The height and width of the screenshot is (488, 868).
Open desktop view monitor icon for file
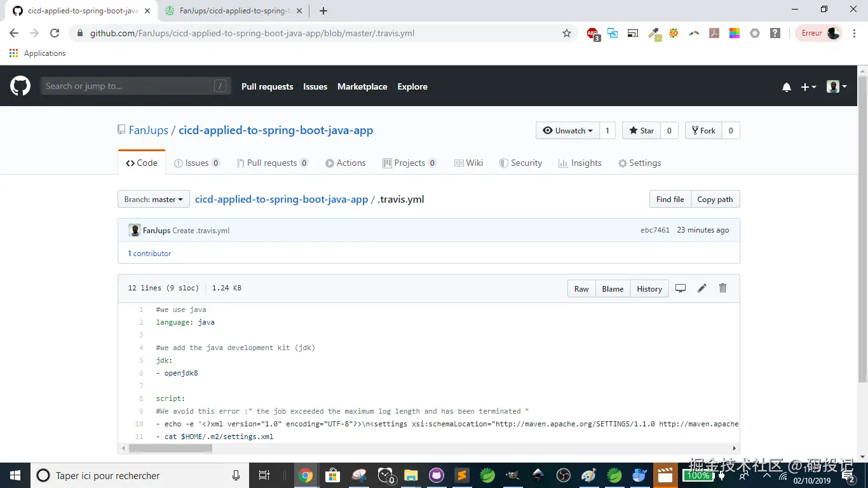681,288
